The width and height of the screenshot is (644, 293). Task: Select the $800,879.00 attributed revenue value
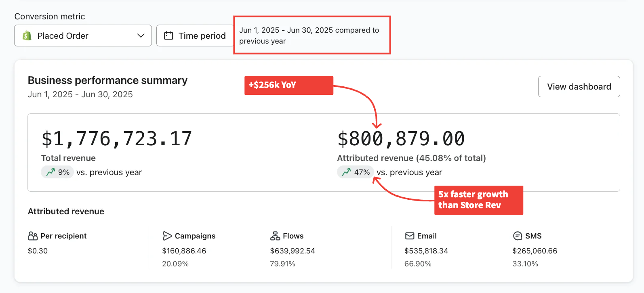click(x=401, y=139)
